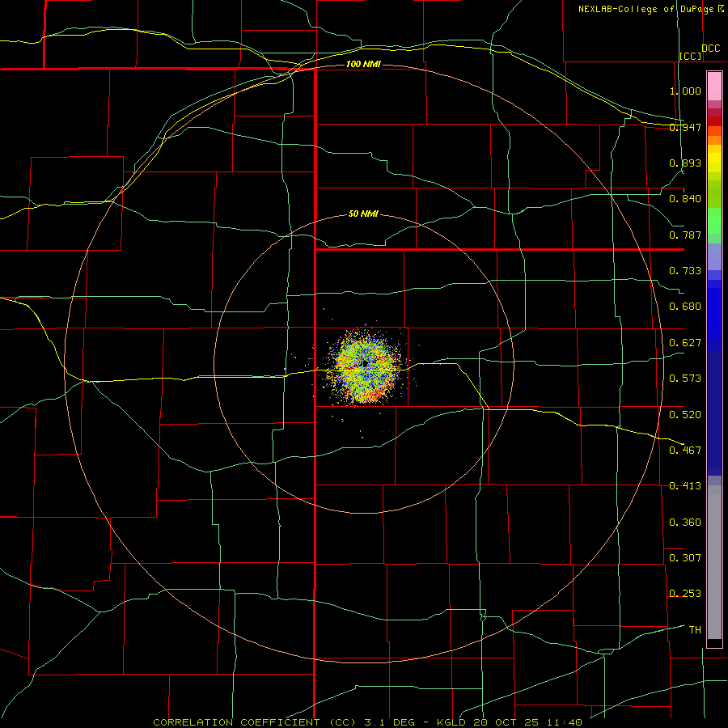Click the 0.307 scale value
Viewport: 728px width, 728px height.
point(685,558)
